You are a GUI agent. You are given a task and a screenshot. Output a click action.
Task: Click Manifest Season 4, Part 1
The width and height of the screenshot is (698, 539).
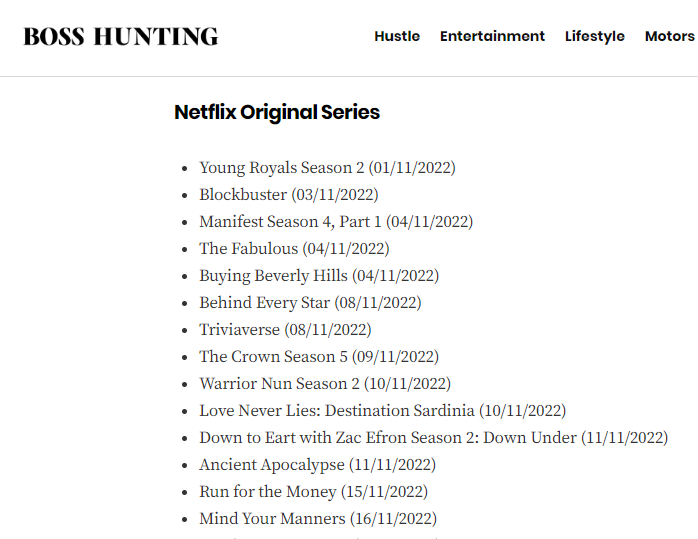pyautogui.click(x=335, y=222)
